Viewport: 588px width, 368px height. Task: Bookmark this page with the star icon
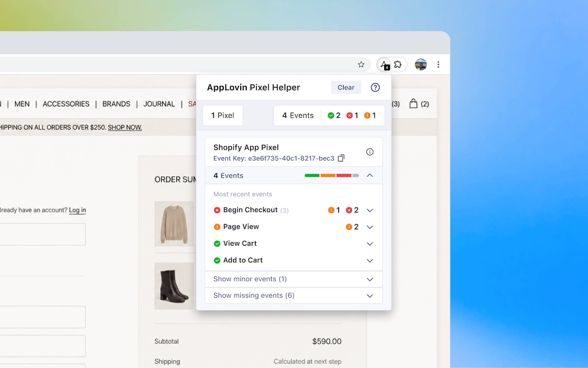(361, 65)
